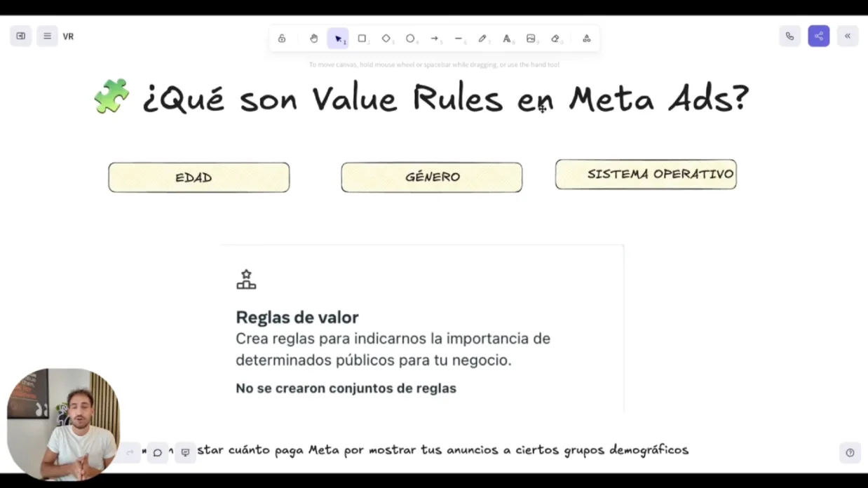
Task: Select the Text tool
Action: click(507, 39)
